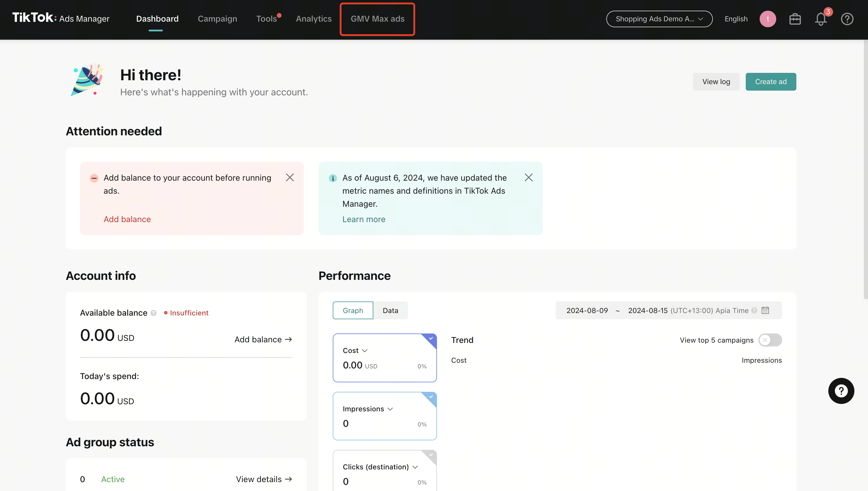Uncheck the Impressions metric card
The height and width of the screenshot is (491, 868).
tap(431, 397)
